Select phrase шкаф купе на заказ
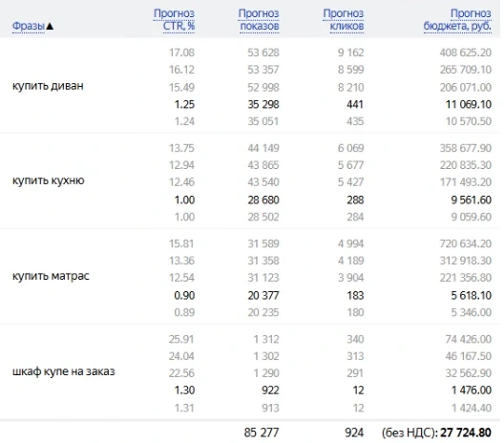 [x=64, y=371]
